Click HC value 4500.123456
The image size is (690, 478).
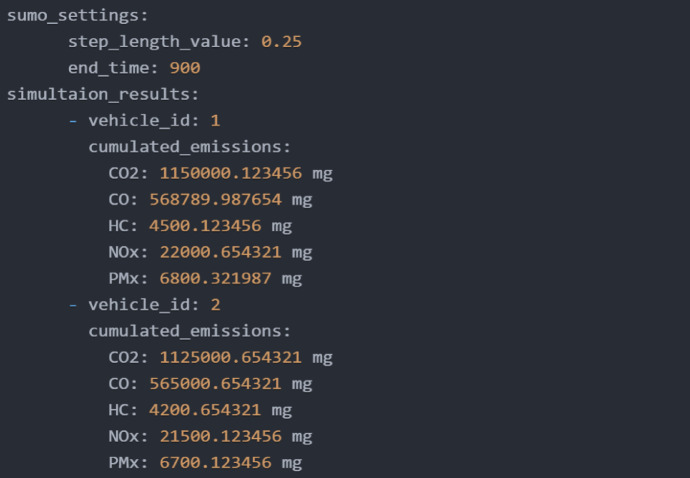[205, 226]
